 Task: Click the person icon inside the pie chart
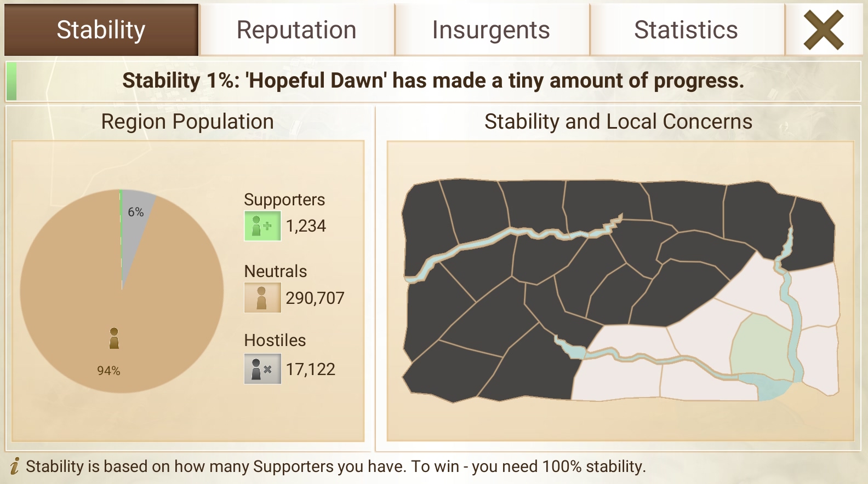(x=114, y=338)
